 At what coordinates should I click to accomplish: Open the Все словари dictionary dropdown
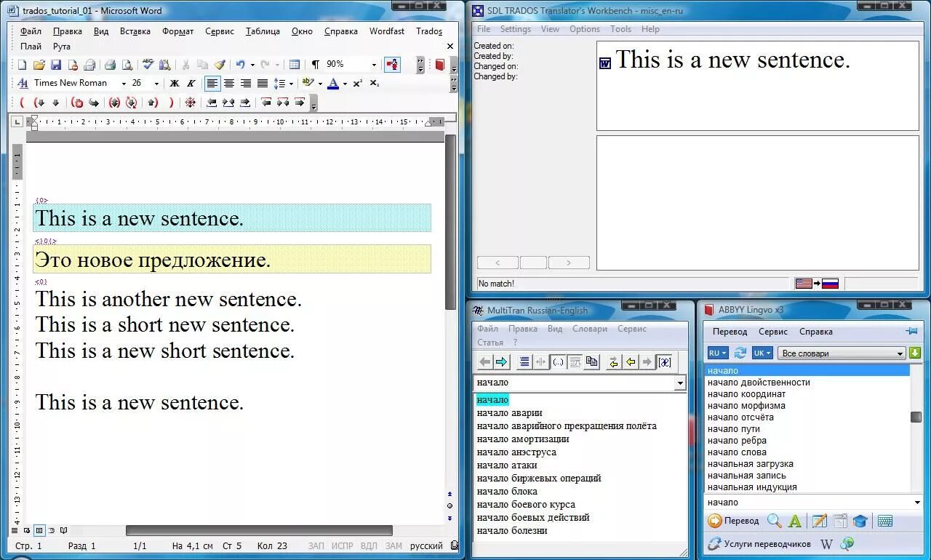click(x=842, y=353)
